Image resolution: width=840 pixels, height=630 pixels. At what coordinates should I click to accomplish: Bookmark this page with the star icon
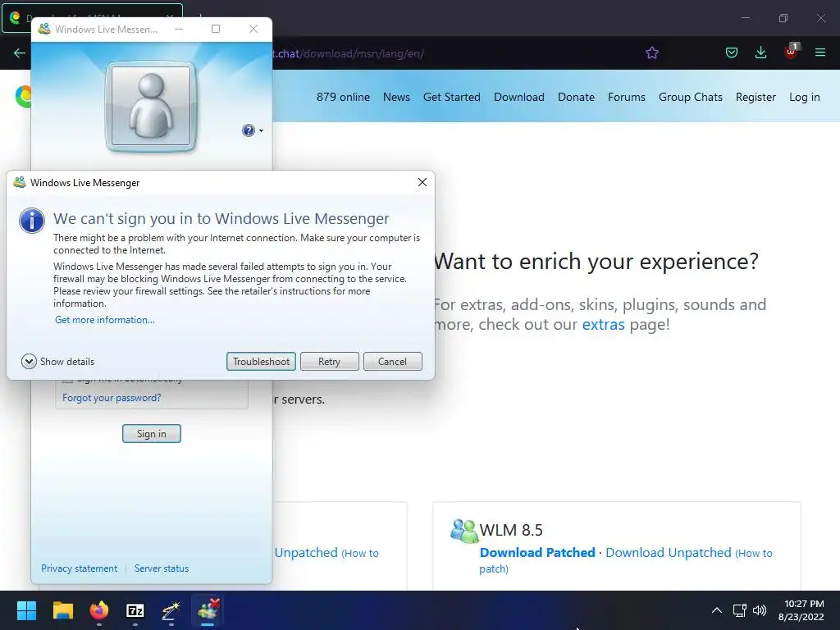(x=652, y=53)
